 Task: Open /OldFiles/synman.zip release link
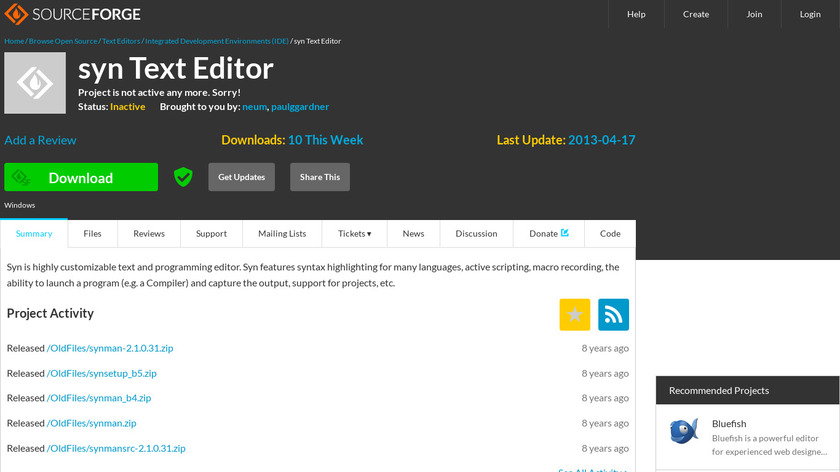coord(92,423)
